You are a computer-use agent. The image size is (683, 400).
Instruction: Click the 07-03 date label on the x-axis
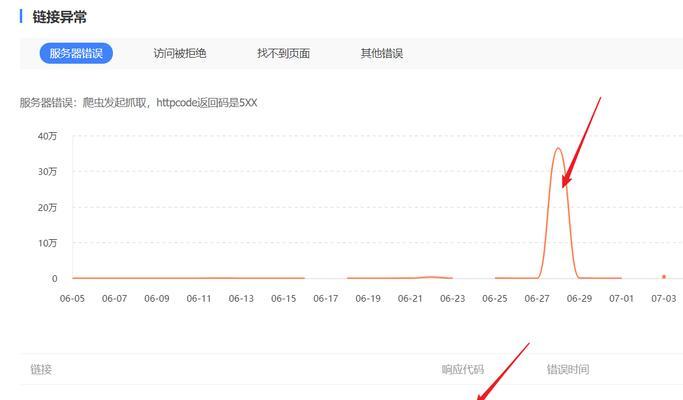pyautogui.click(x=664, y=298)
